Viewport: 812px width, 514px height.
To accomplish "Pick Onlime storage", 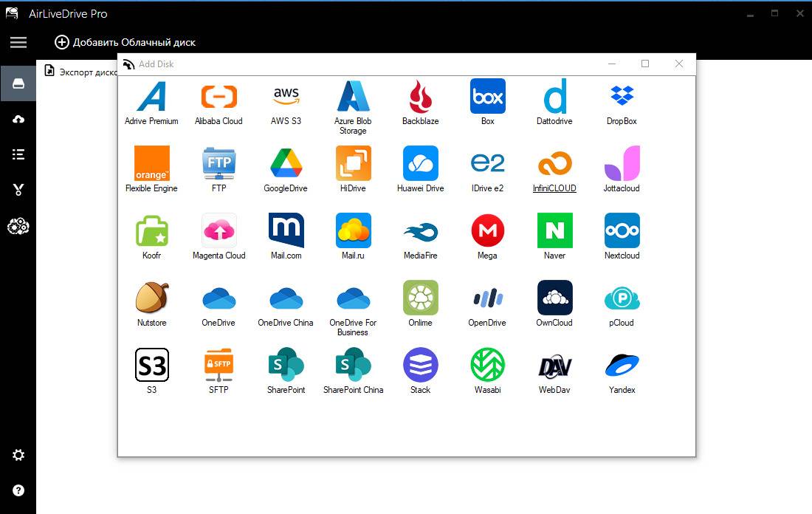I will pyautogui.click(x=421, y=304).
